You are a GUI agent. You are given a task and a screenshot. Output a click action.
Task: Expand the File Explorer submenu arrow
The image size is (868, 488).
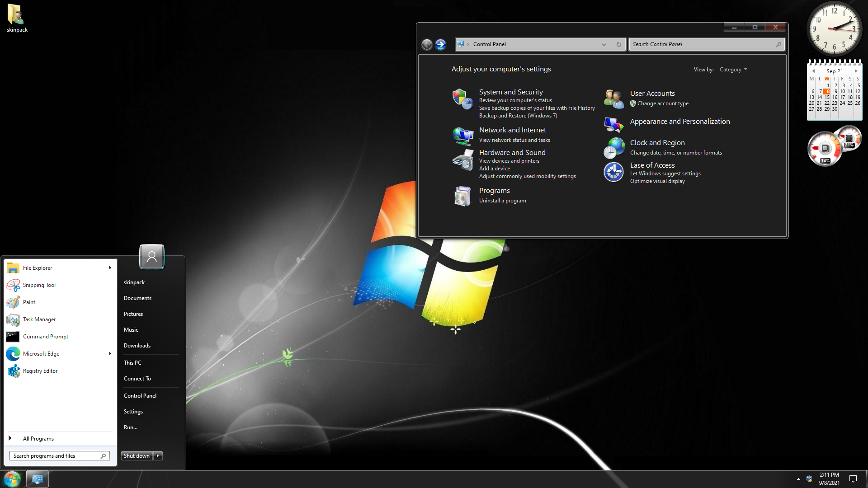pos(110,268)
